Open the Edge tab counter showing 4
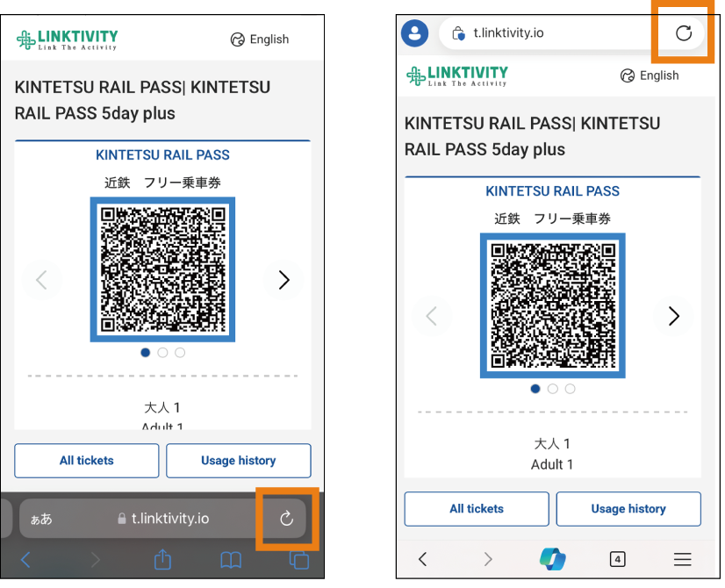 (617, 559)
